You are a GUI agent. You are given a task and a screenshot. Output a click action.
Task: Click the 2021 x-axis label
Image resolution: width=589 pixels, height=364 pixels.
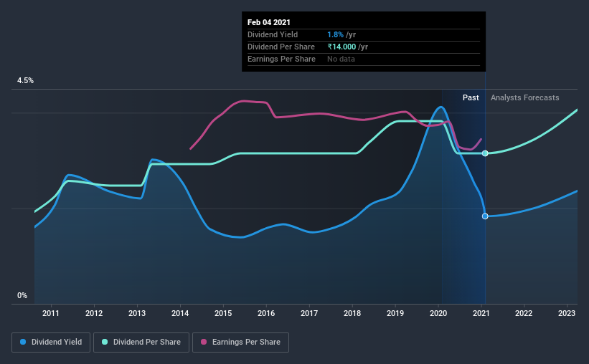(x=481, y=313)
